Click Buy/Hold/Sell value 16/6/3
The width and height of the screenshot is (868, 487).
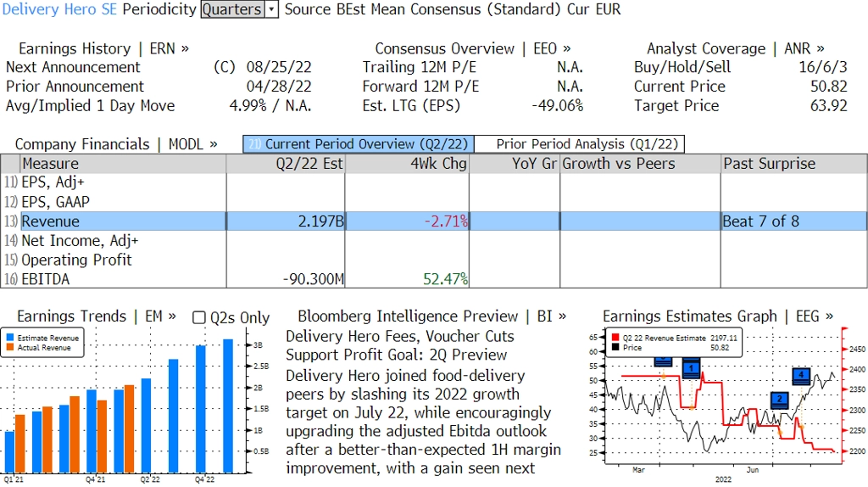point(822,67)
